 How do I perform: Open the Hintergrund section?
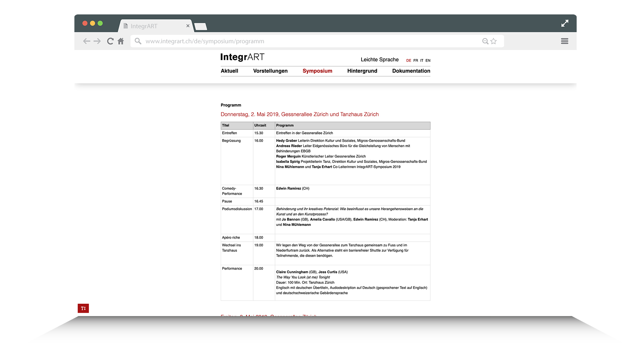tap(362, 71)
